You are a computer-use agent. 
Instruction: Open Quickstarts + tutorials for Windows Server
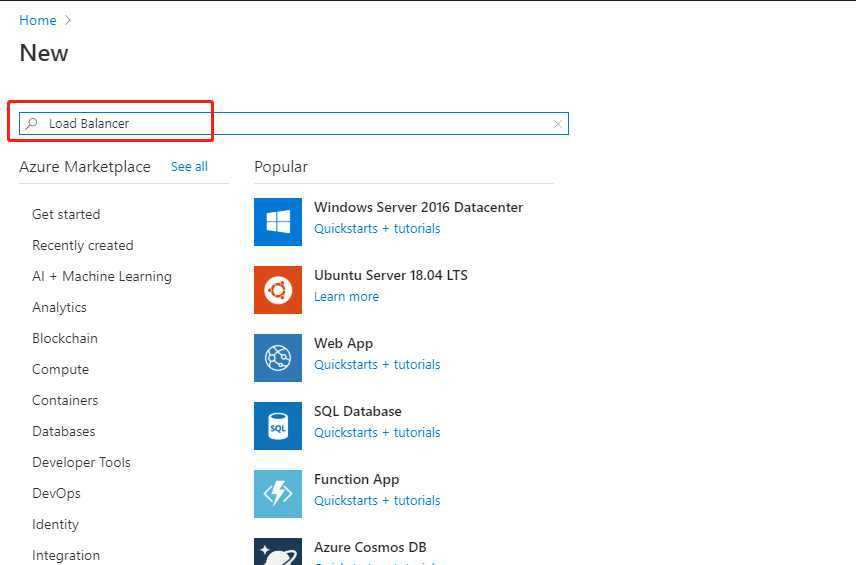pyautogui.click(x=377, y=229)
